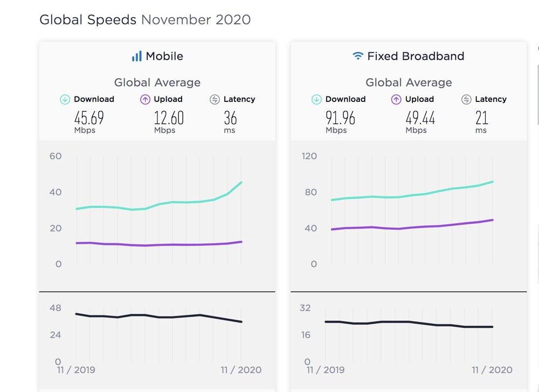Click the Fixed Broadband teal download line endpoint

(493, 182)
